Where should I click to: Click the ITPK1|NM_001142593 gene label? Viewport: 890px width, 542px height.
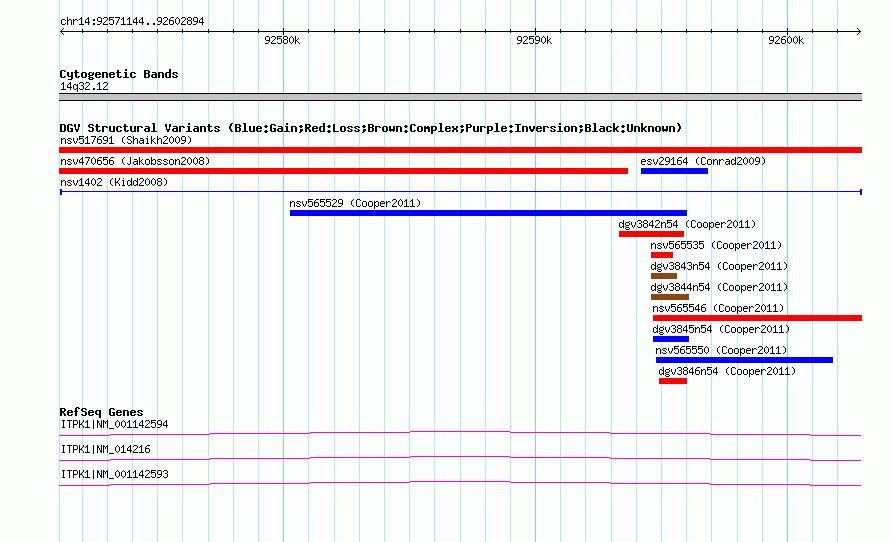click(115, 474)
